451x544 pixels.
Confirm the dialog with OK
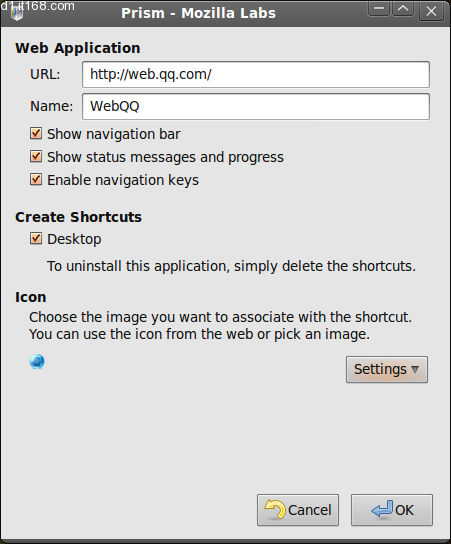pyautogui.click(x=392, y=510)
